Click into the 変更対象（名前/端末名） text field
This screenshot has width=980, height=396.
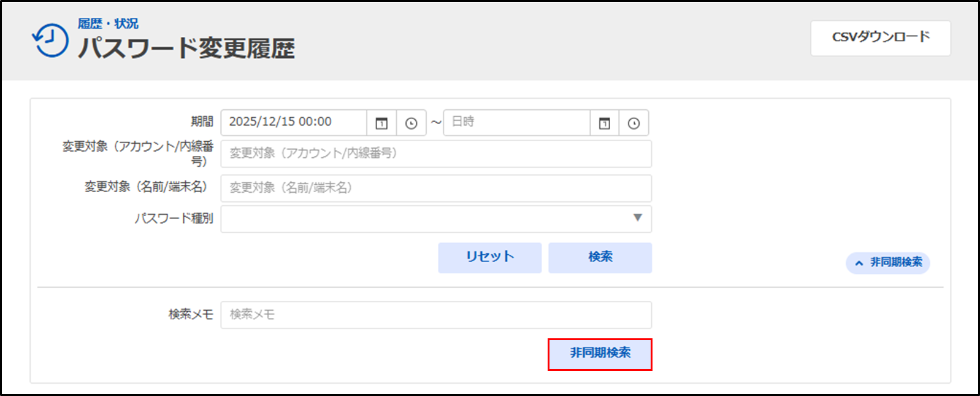(x=435, y=188)
